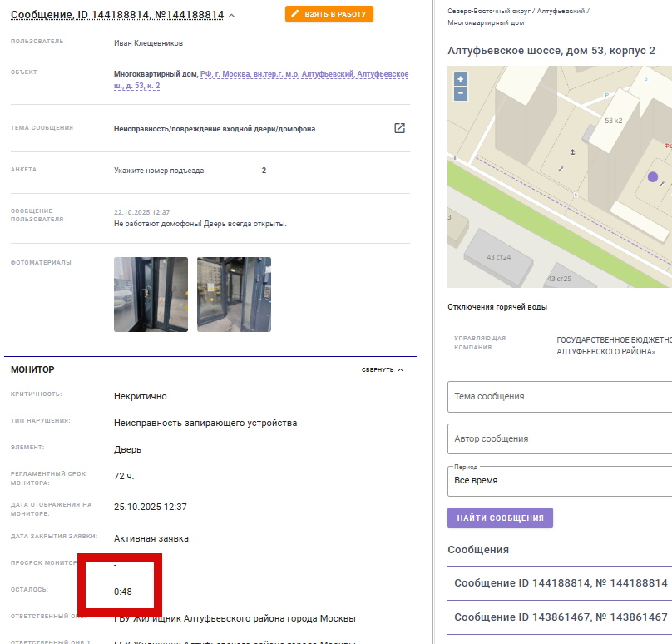Click the monitor display date '25.10.2025 12:37'

[151, 507]
